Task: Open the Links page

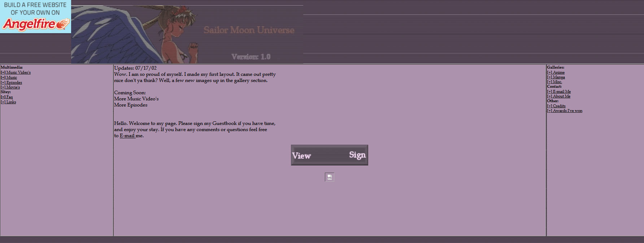Action: [x=8, y=102]
